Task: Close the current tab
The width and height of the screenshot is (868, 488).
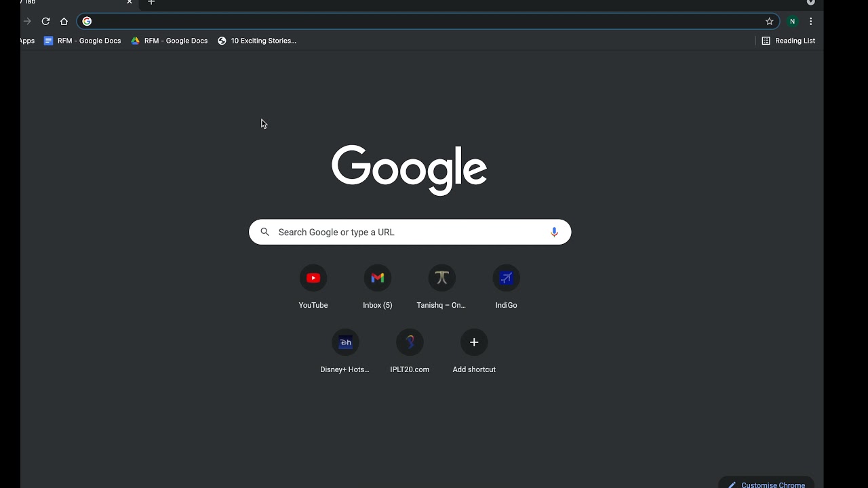Action: (130, 2)
